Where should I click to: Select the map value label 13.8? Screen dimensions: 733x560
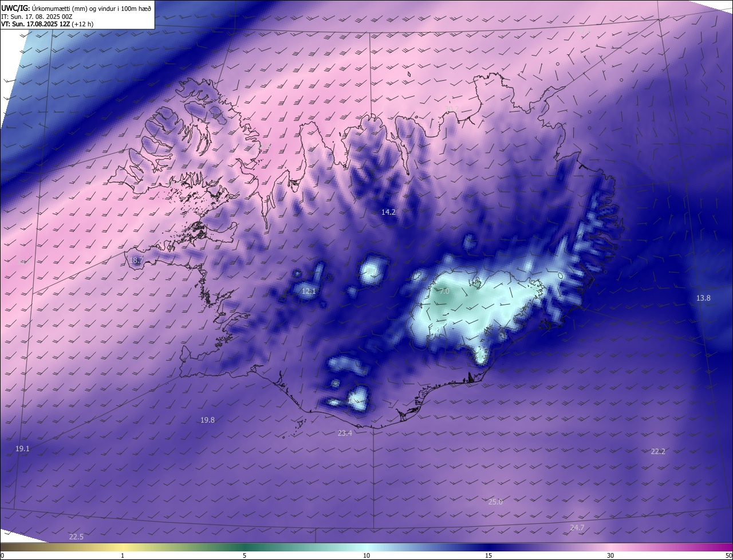coord(703,298)
